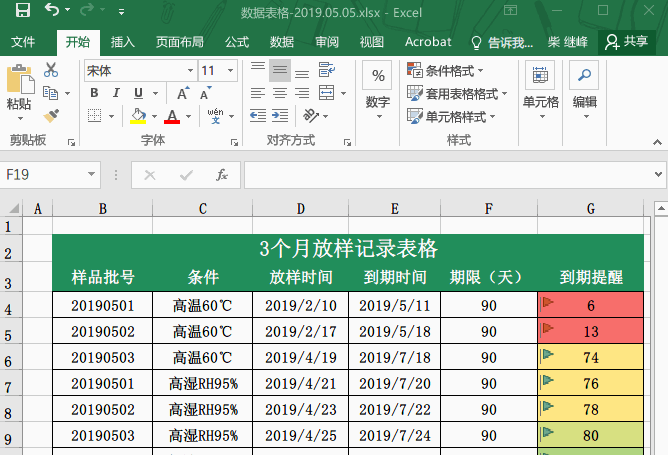Open the font name dropdown 宋体
The width and height of the screenshot is (668, 455).
(190, 70)
